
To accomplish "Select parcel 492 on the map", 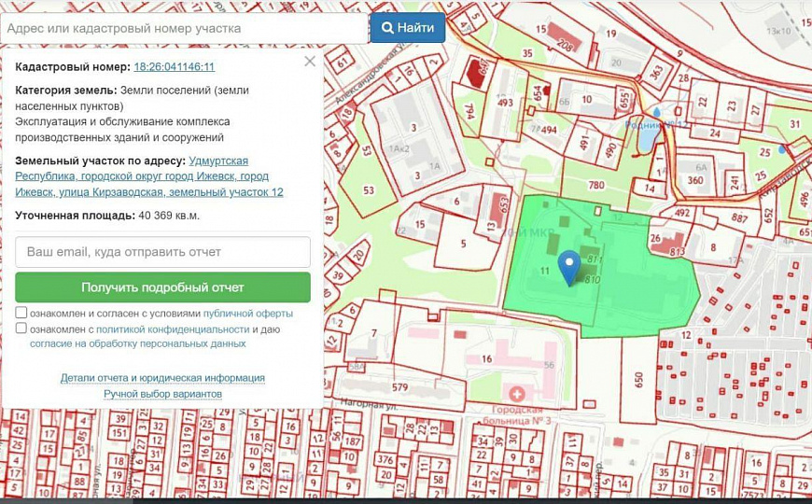I will [x=682, y=213].
